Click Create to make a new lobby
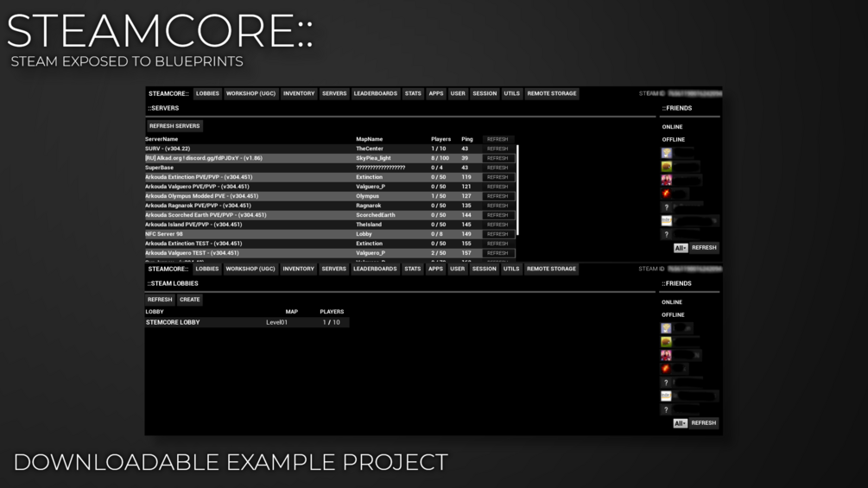Image resolution: width=868 pixels, height=488 pixels. [x=189, y=300]
